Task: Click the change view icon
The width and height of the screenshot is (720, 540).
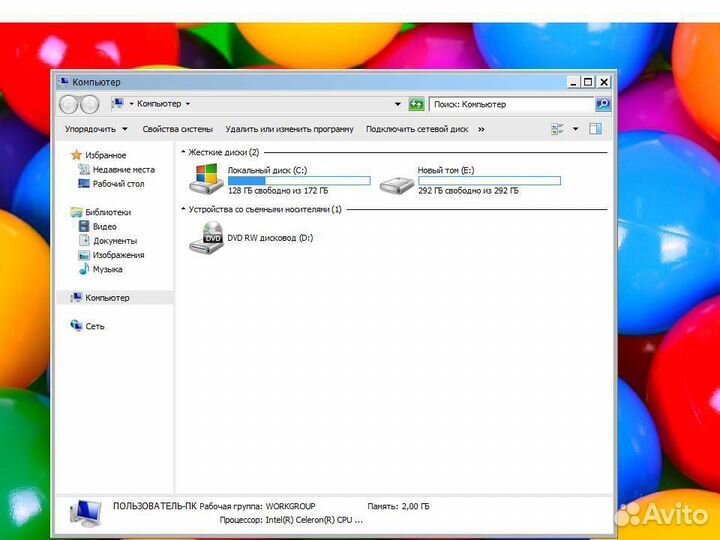Action: (x=557, y=129)
